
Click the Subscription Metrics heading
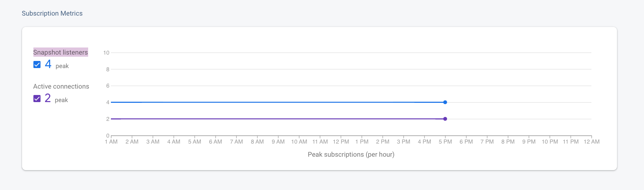pos(52,13)
